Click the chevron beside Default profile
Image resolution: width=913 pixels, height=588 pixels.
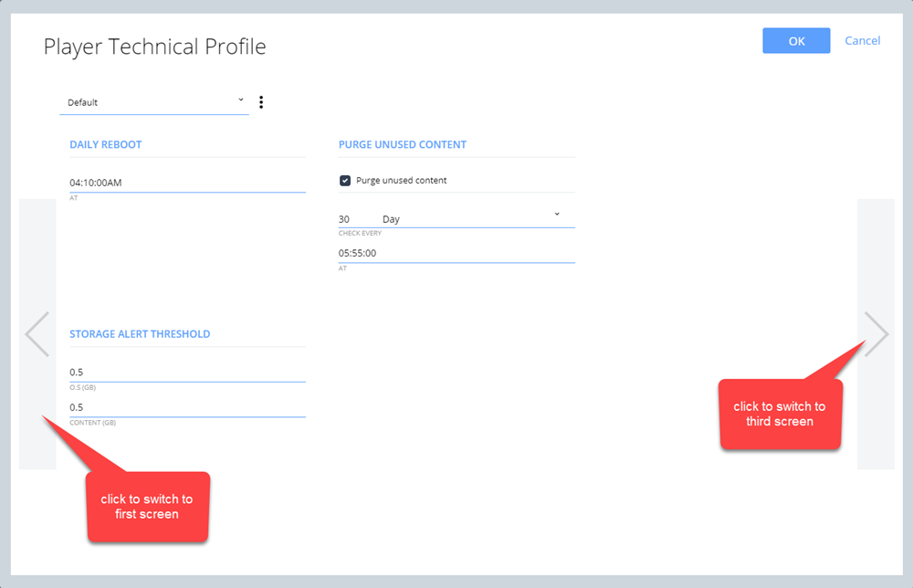point(240,100)
